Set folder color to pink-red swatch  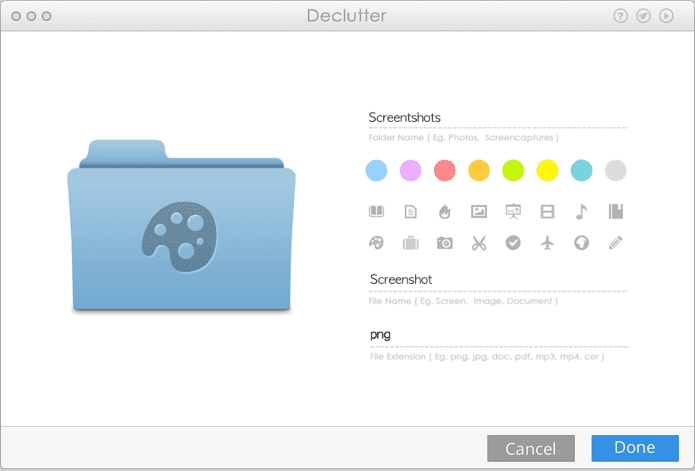tap(445, 171)
